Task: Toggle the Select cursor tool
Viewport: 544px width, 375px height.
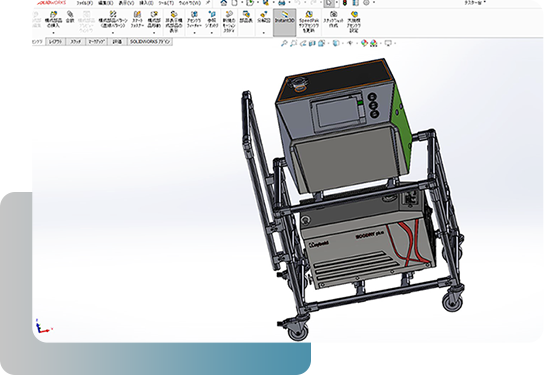Action: tap(329, 3)
